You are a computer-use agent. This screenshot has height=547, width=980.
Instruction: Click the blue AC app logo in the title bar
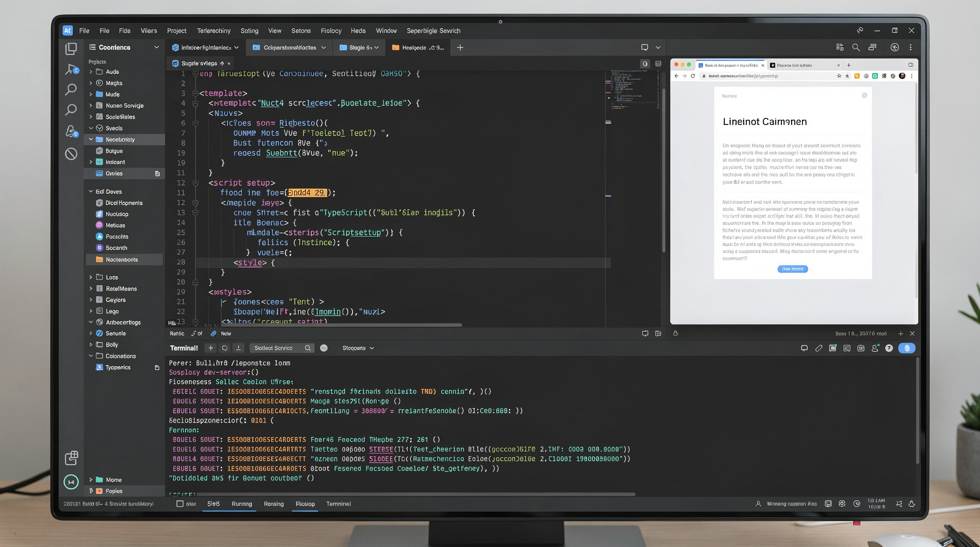point(68,31)
